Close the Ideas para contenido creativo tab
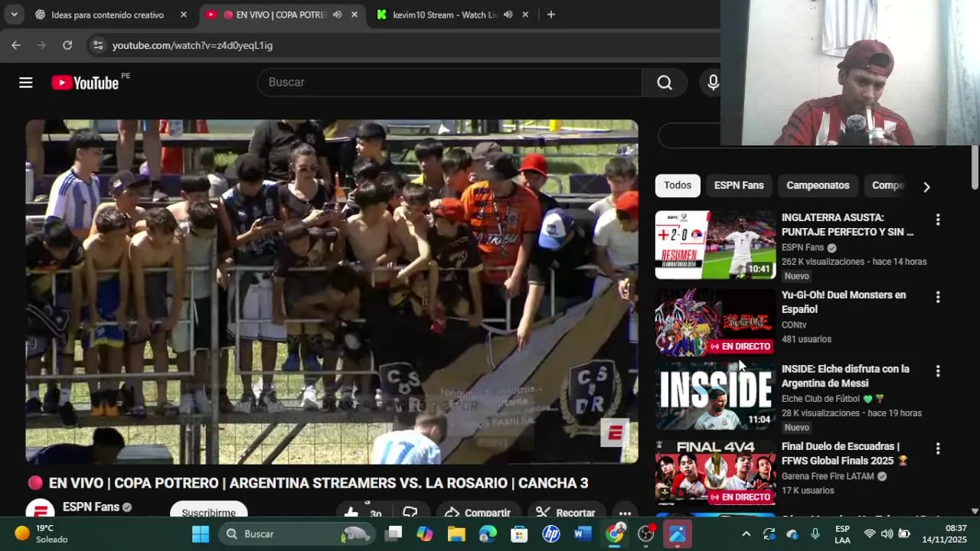Image resolution: width=980 pixels, height=551 pixels. 184,15
